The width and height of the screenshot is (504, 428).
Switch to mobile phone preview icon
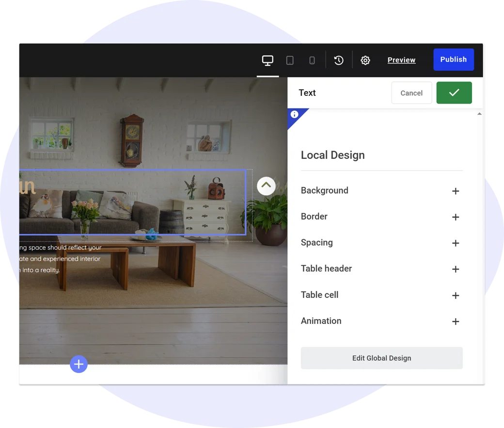(312, 61)
